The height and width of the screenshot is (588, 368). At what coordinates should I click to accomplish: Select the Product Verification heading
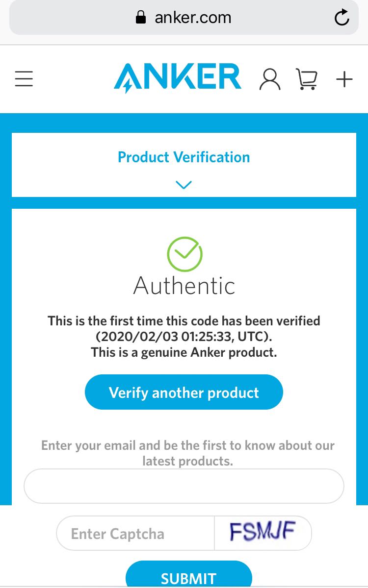(184, 157)
